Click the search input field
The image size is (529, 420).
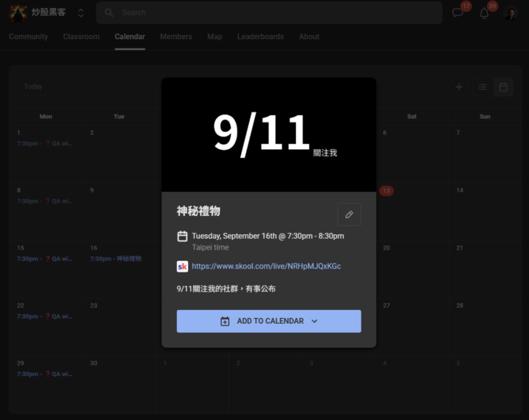pos(269,12)
